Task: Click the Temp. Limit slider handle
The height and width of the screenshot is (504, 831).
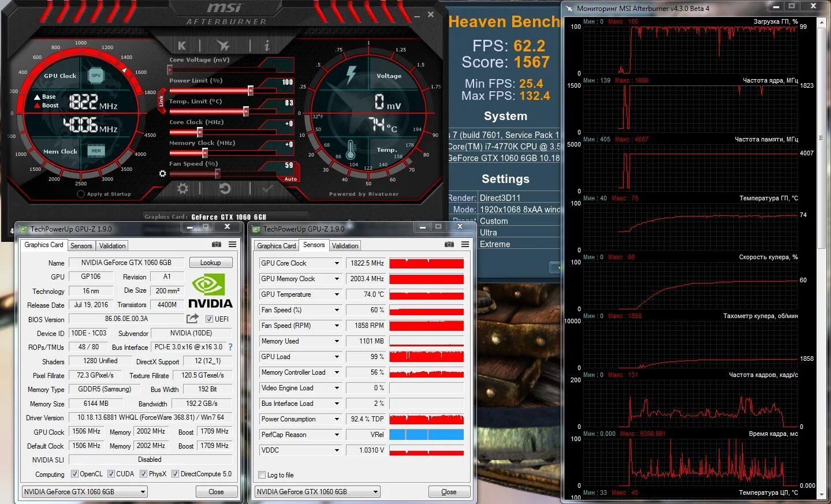Action: pyautogui.click(x=246, y=111)
